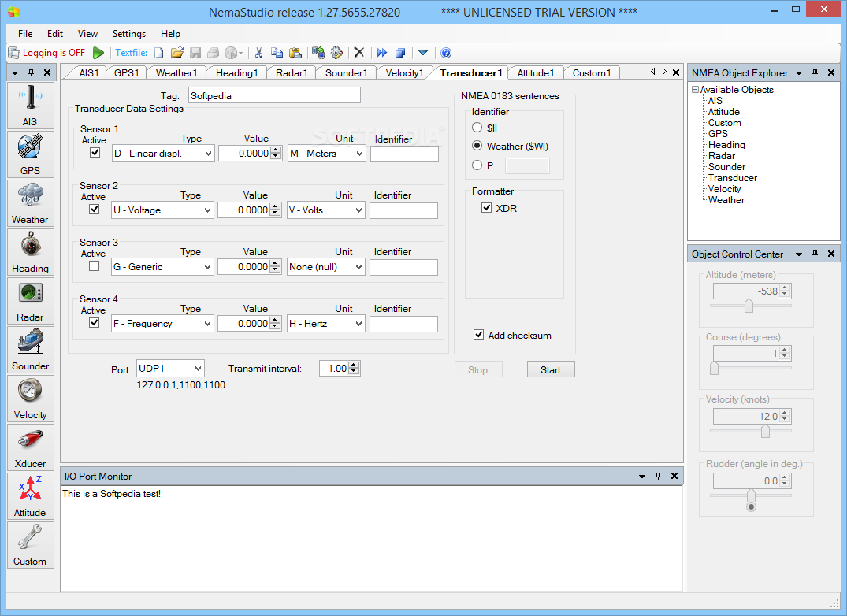Click the Sensor 1 Identifier text field

(x=405, y=154)
